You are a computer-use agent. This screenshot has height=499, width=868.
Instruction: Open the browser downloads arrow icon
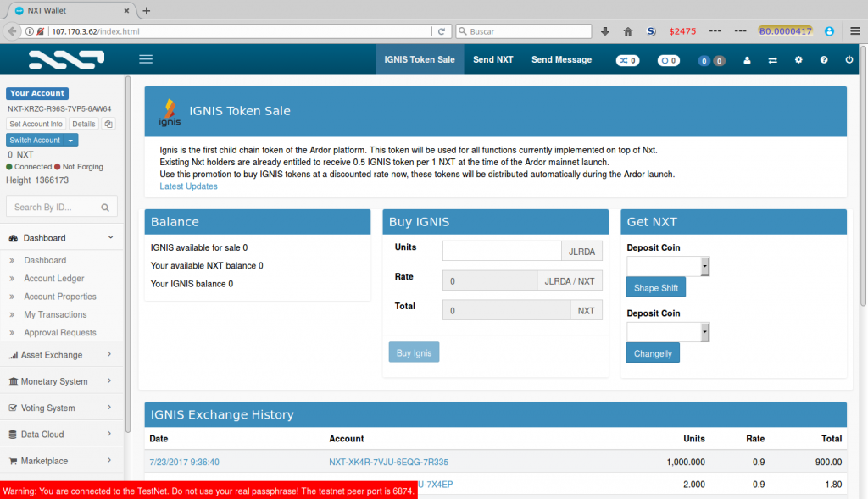pyautogui.click(x=605, y=31)
